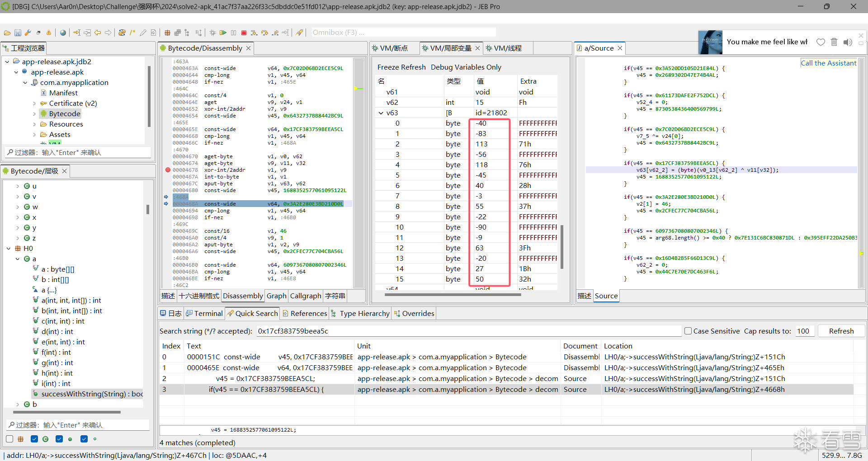Switch to the Graph tab
This screenshot has width=868, height=461.
point(276,296)
